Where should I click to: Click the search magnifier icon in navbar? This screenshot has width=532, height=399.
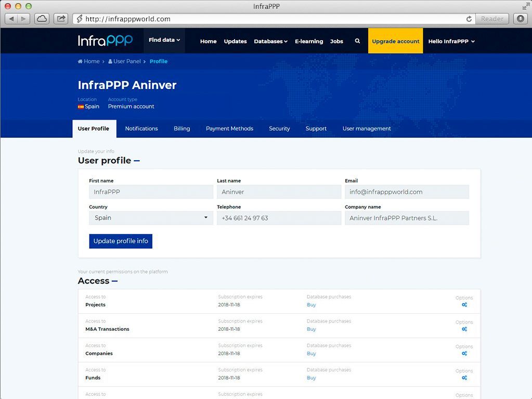[357, 41]
